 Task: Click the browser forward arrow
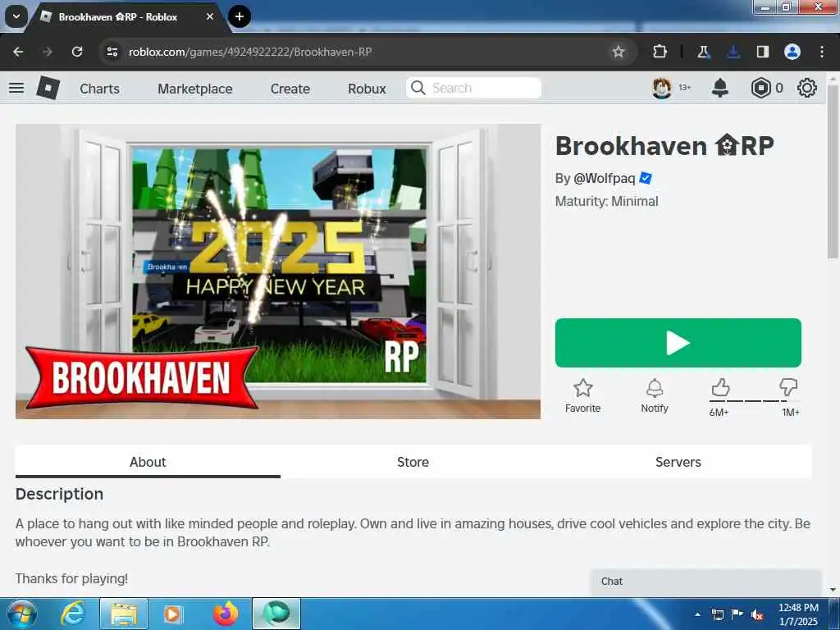[x=47, y=52]
